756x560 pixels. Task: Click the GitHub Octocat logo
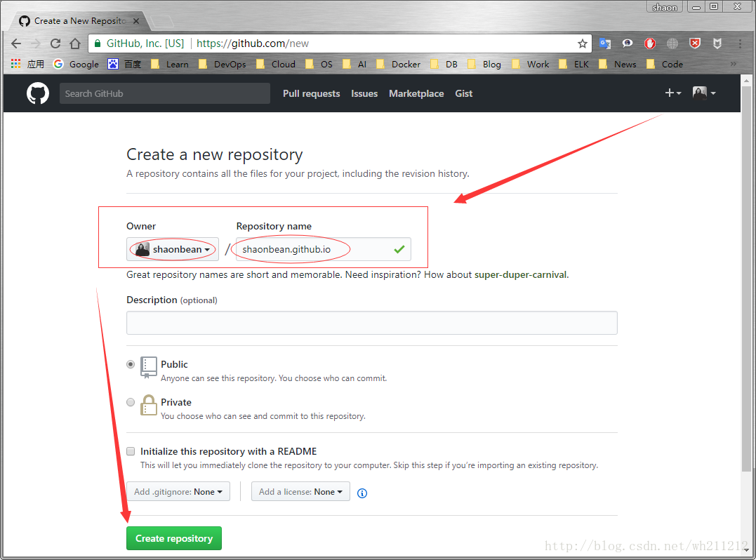(37, 93)
